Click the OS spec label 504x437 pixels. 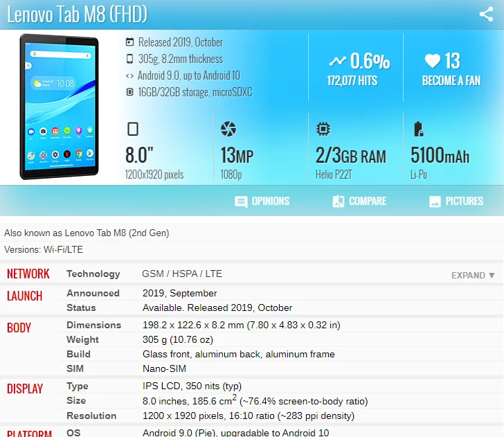(73, 433)
